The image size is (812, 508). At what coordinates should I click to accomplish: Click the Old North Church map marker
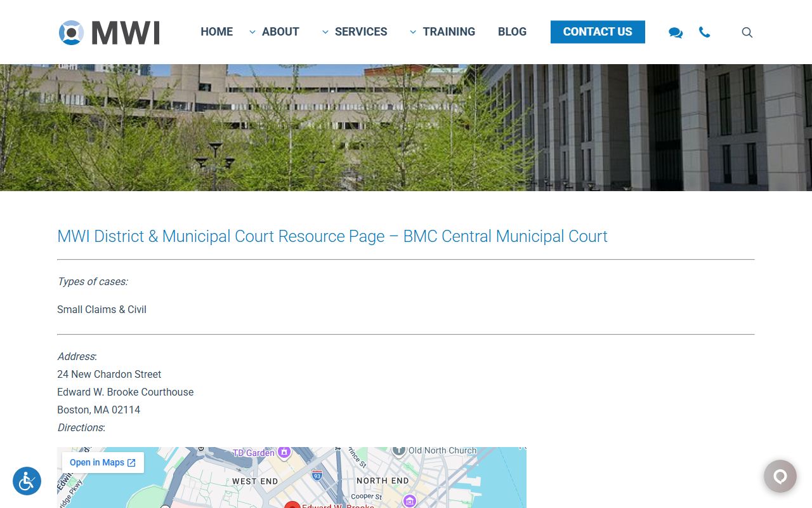point(398,451)
